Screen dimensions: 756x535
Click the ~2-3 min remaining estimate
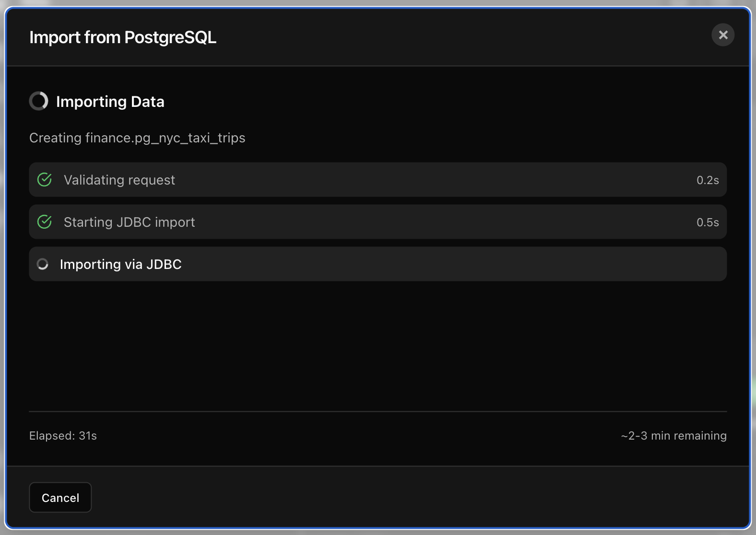click(x=673, y=436)
